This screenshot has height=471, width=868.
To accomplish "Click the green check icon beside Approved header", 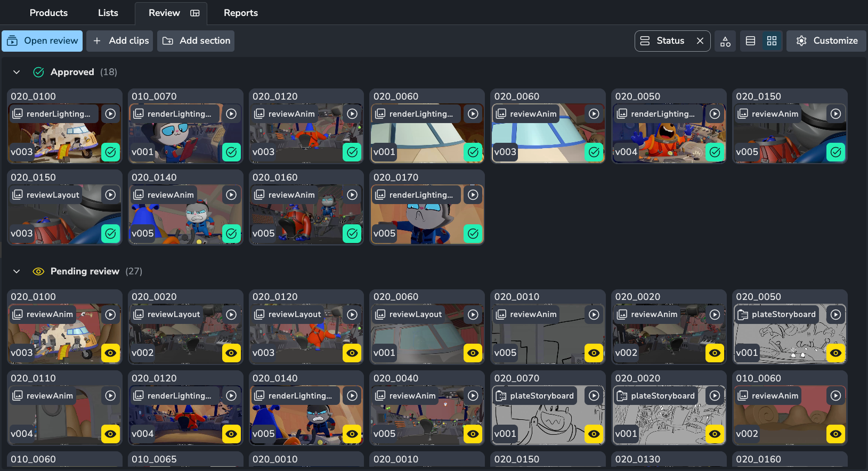I will coord(38,72).
